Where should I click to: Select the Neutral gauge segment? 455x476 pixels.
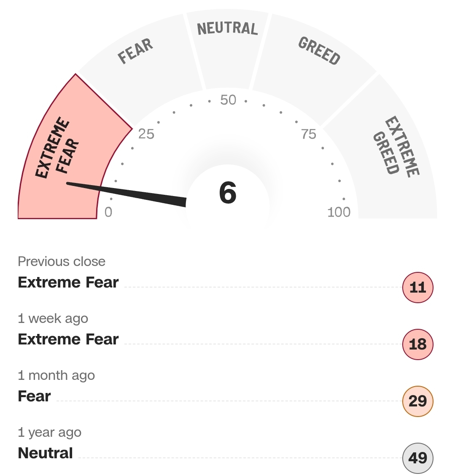[x=228, y=46]
